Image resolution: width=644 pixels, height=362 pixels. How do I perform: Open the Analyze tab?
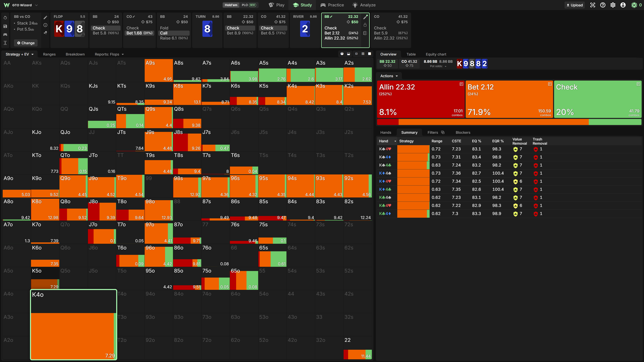click(x=364, y=5)
